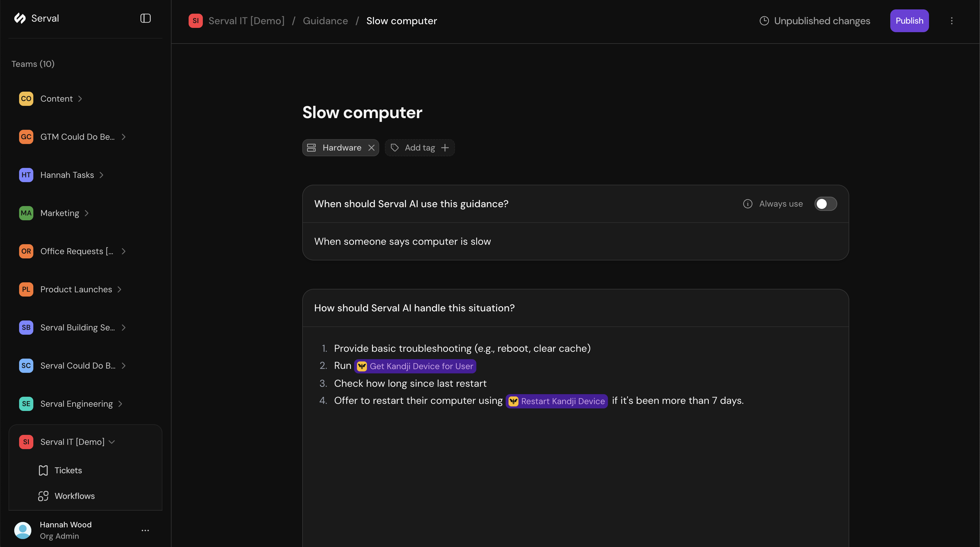Viewport: 980px width, 547px height.
Task: Open the Workflows section for Serval IT
Action: click(75, 496)
